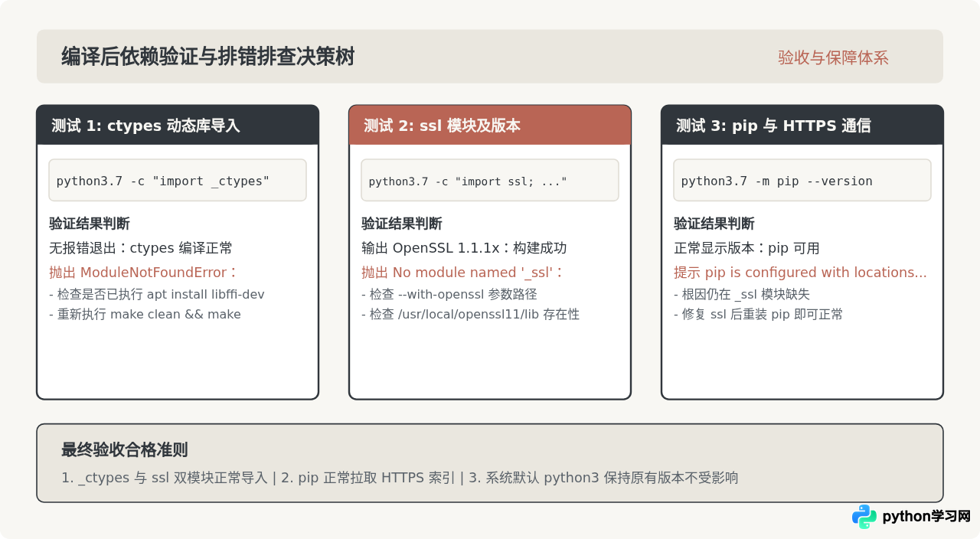This screenshot has width=980, height=539.
Task: Click '输出 OpenSSL 1.1.1x：构建成功'
Action: (x=464, y=248)
